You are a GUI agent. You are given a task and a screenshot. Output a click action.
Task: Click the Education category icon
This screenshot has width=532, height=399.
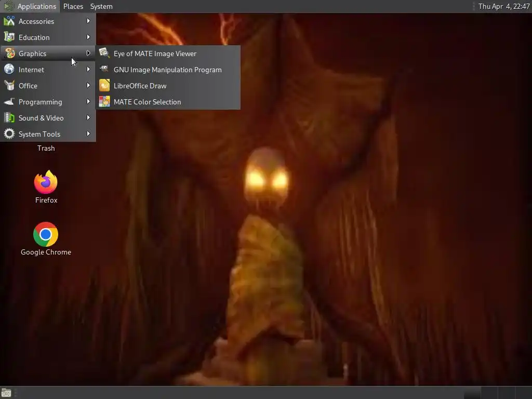point(9,37)
